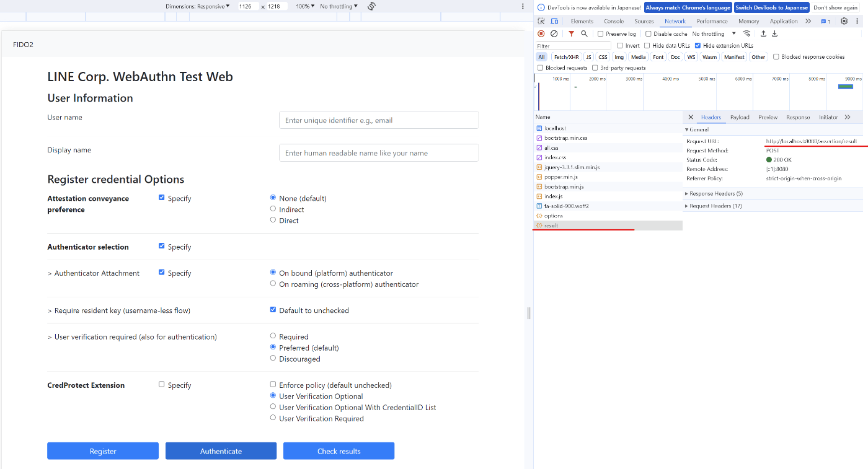868x469 pixels.
Task: Select the popper.min.js request
Action: pos(608,177)
